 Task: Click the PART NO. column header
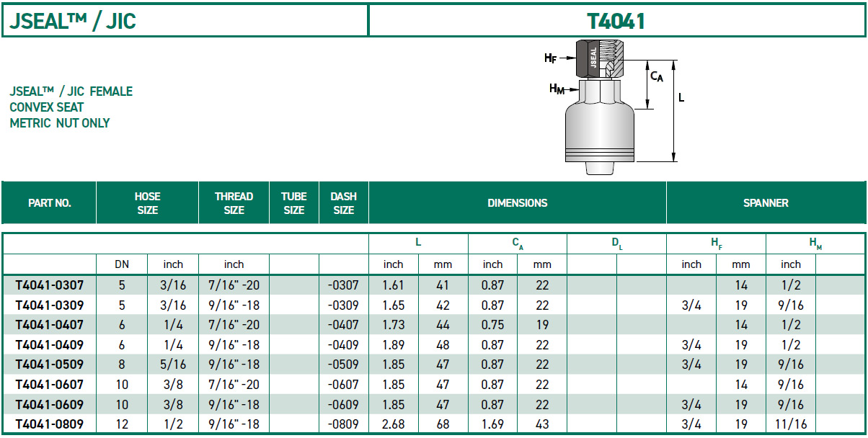(49, 203)
